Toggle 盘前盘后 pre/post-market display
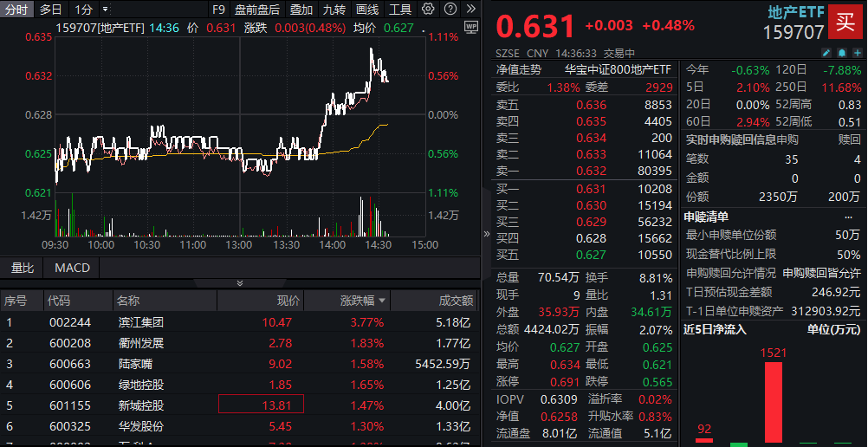Screen dimensions: 868x447 [x=256, y=10]
